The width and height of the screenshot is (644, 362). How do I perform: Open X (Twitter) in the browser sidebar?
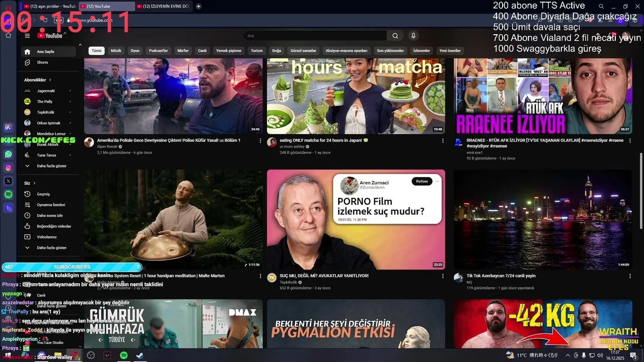coord(8,181)
